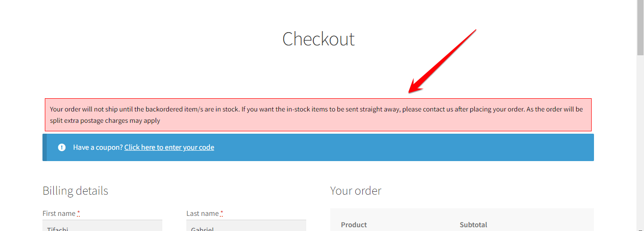Image resolution: width=644 pixels, height=231 pixels.
Task: Click the 'Have a coupon?' text
Action: (98, 147)
